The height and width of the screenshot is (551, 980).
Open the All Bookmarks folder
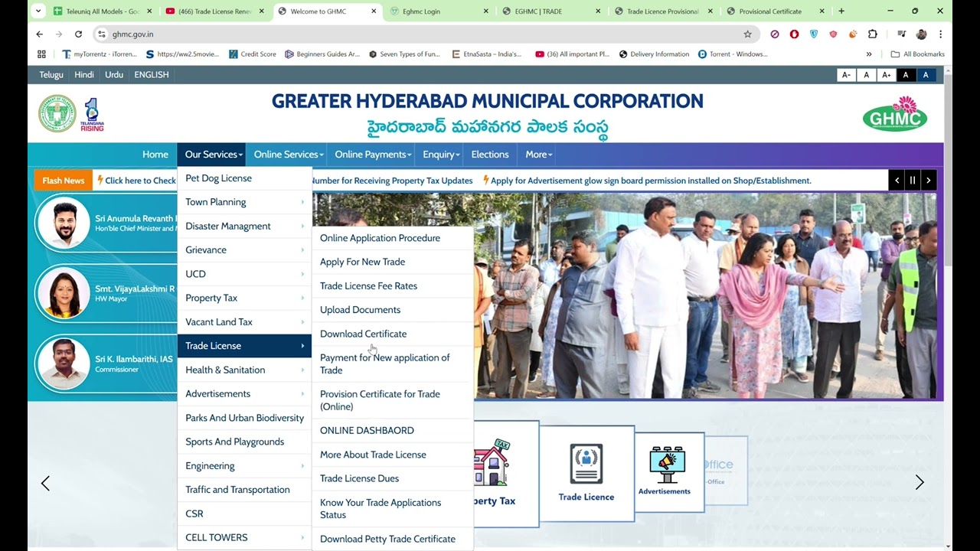[x=918, y=54]
